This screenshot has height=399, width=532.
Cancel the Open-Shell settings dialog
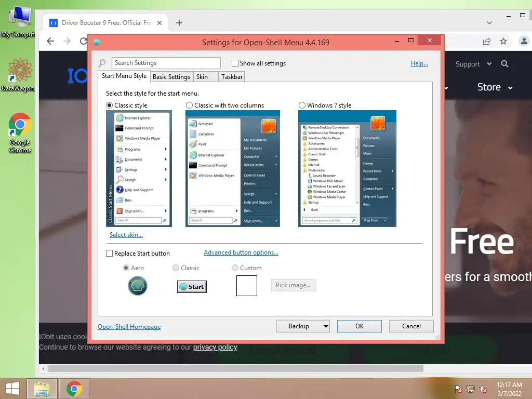pos(411,326)
